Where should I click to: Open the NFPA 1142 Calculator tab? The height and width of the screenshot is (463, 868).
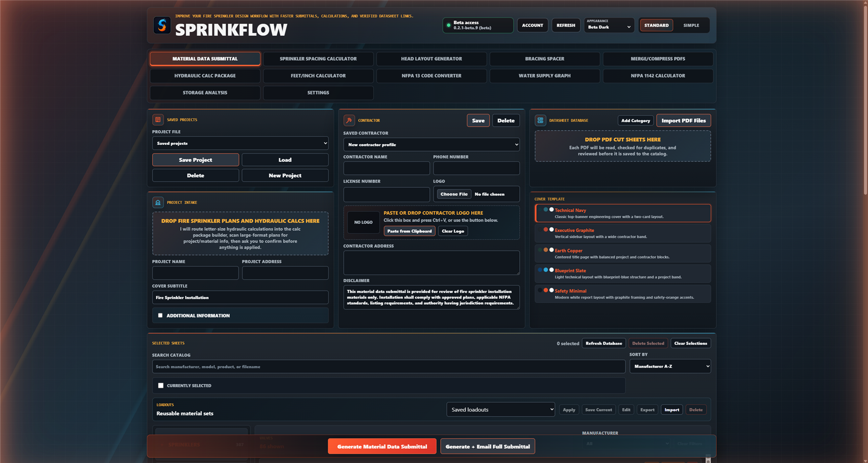[658, 76]
